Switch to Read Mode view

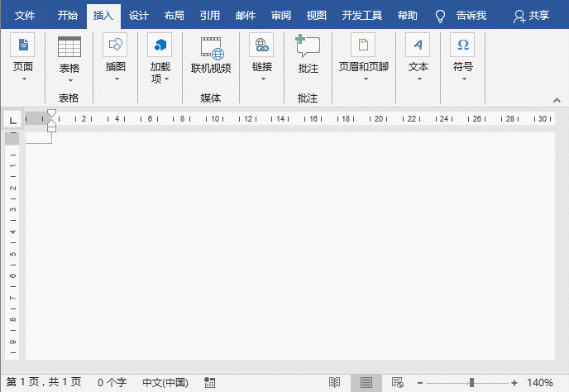334,383
